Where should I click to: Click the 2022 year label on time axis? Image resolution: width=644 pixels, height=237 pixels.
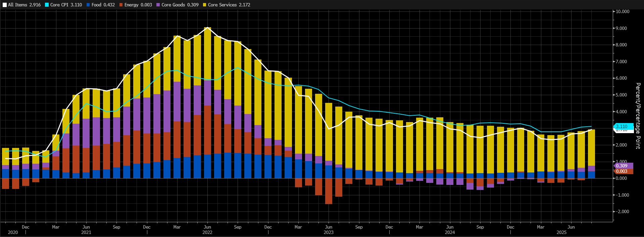click(207, 232)
